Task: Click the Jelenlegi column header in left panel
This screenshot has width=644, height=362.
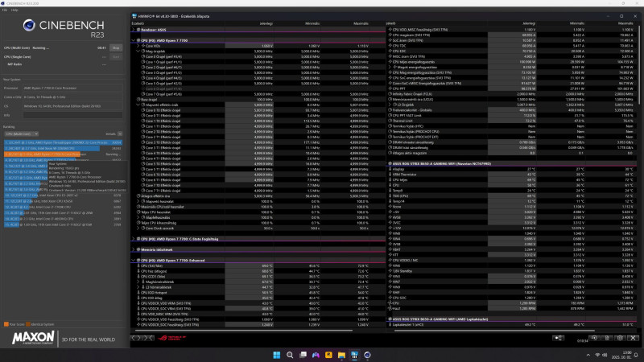Action: (x=266, y=23)
